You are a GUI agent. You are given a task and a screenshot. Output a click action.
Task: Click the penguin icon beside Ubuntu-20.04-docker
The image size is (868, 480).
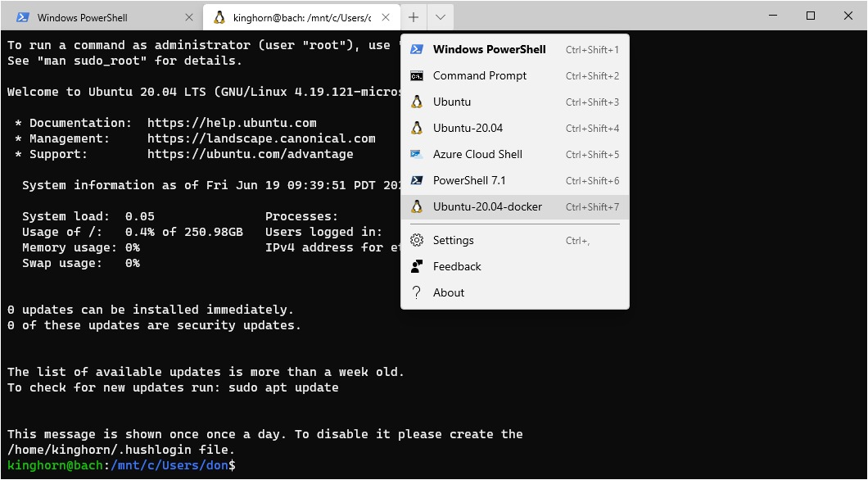[417, 206]
